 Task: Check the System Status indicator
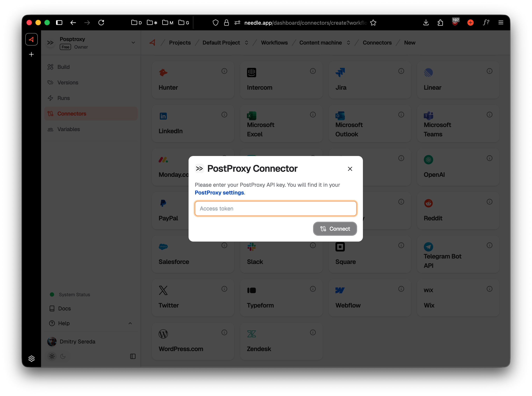(52, 294)
